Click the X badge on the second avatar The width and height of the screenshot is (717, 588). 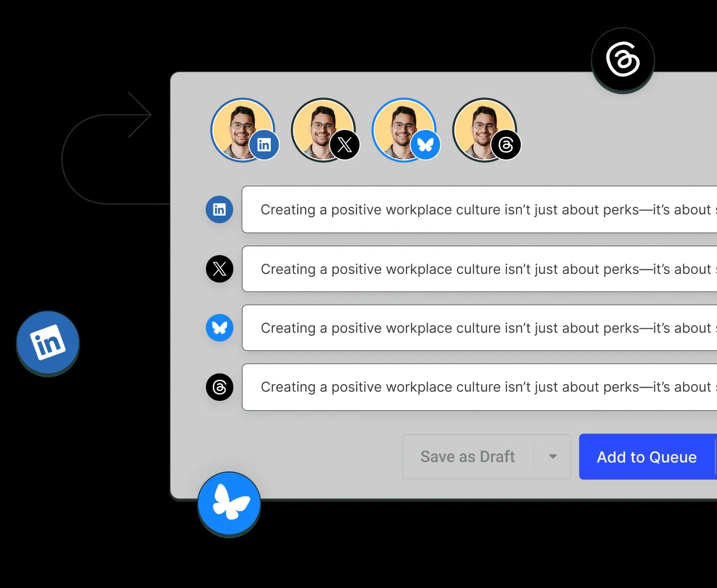(x=345, y=144)
